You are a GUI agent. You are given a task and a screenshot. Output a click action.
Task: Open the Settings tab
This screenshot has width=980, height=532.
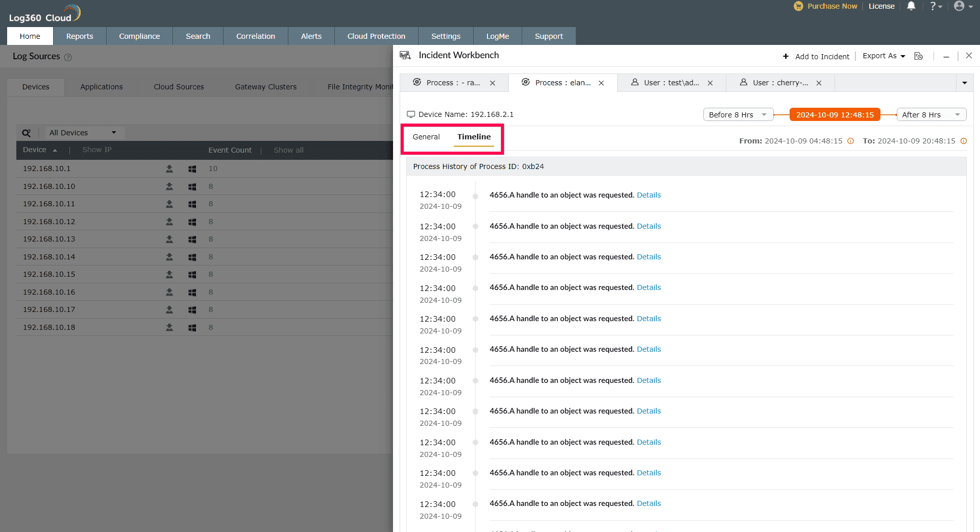(x=446, y=36)
